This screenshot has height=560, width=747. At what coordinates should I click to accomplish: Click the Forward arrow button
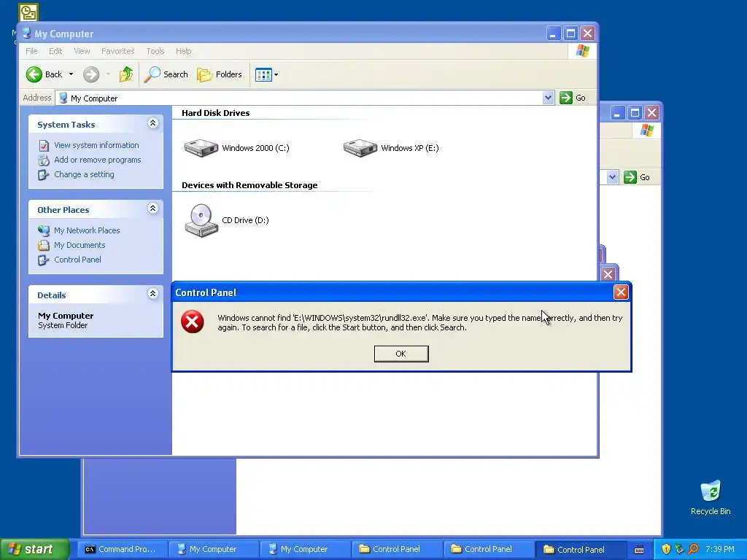coord(91,74)
